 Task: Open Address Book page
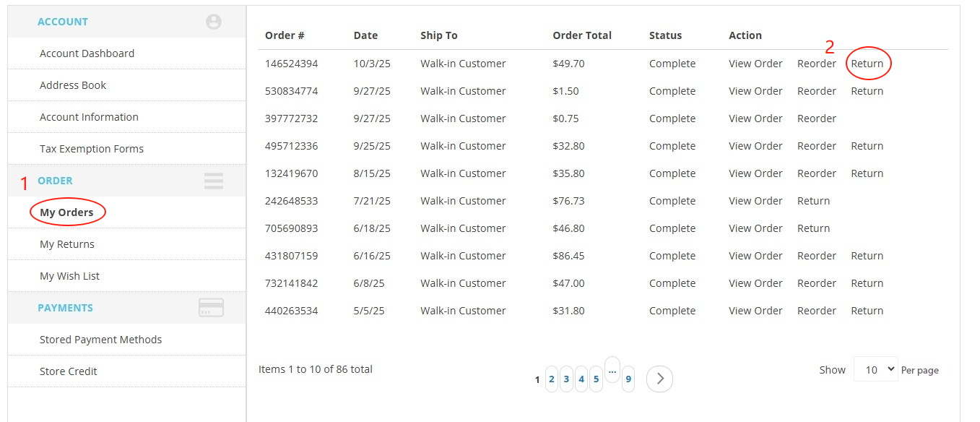coord(73,85)
